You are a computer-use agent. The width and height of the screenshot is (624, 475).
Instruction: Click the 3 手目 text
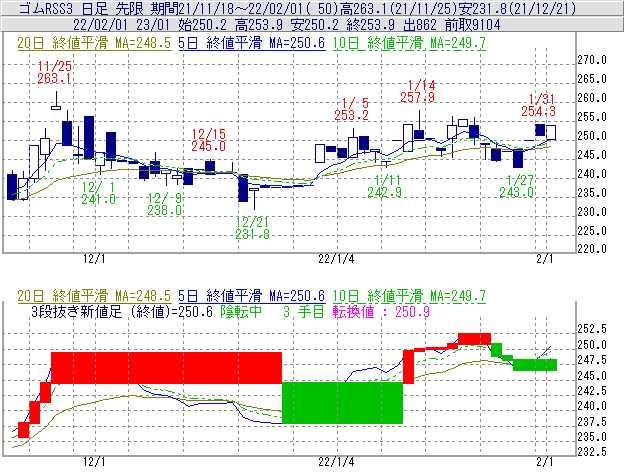[x=304, y=311]
